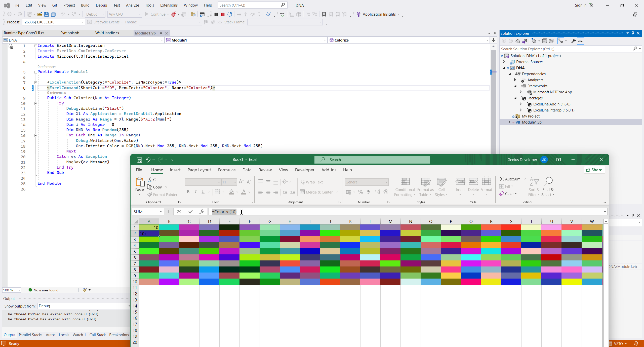Toggle the Auto Hide pin of Solution Explorer
Image resolution: width=644 pixels, height=347 pixels.
pyautogui.click(x=633, y=33)
